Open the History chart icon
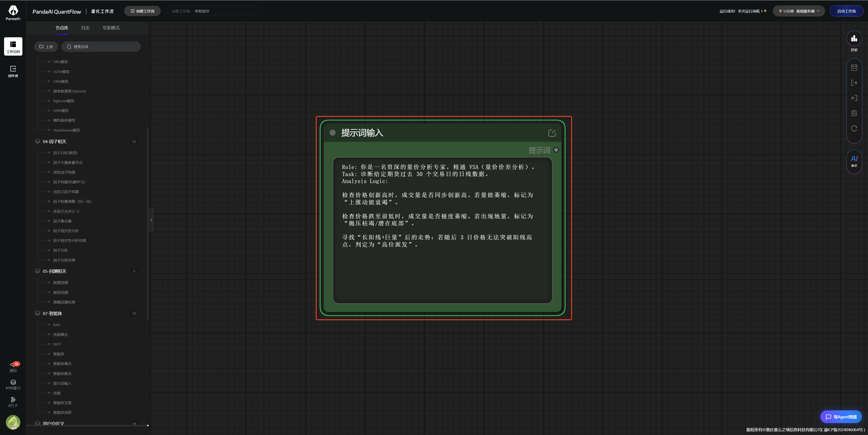Screen dimensions: 868x435 tap(854, 39)
